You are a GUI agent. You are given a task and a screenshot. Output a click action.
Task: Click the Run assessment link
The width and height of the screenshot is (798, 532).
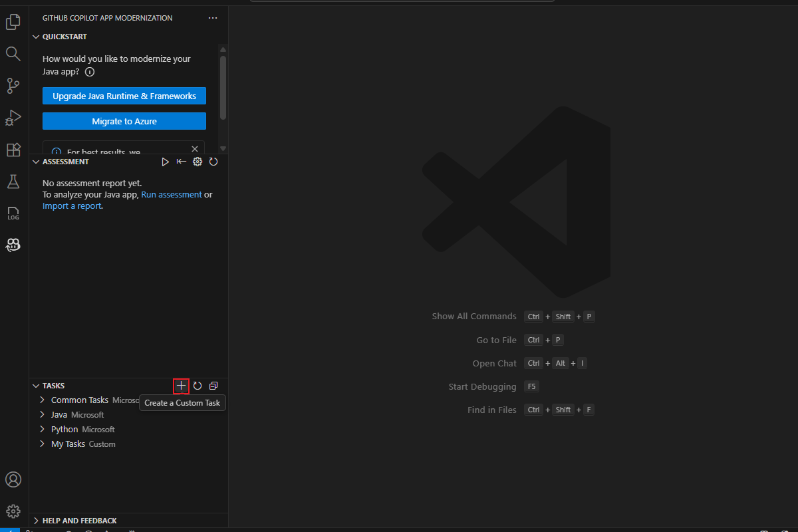point(171,195)
